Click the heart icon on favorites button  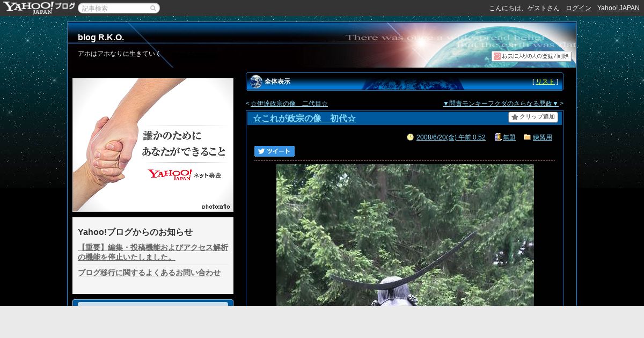(x=497, y=56)
